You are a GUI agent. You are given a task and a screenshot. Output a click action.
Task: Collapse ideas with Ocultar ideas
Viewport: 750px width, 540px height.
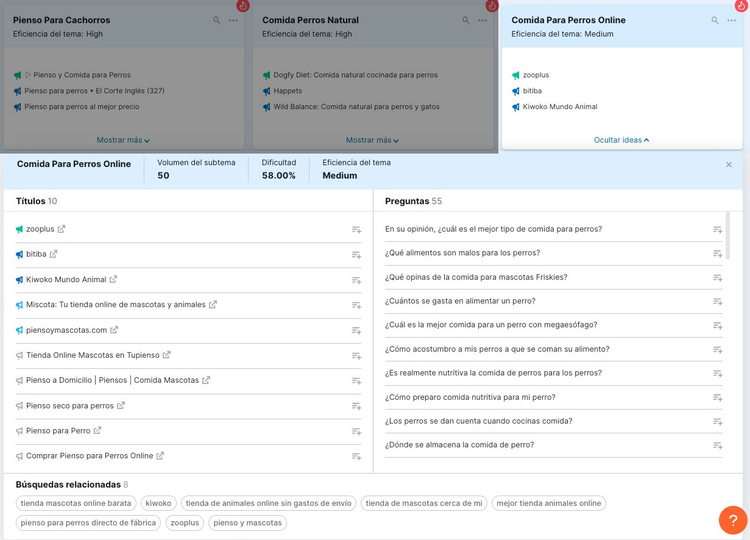pyautogui.click(x=621, y=140)
